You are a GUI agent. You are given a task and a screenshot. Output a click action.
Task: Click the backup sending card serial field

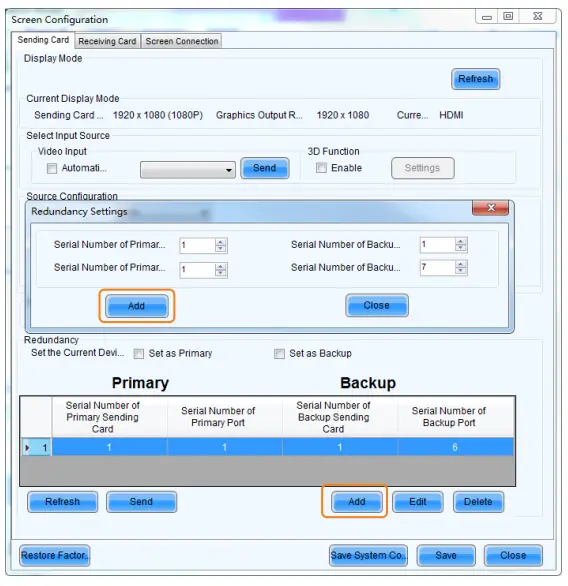coord(438,245)
